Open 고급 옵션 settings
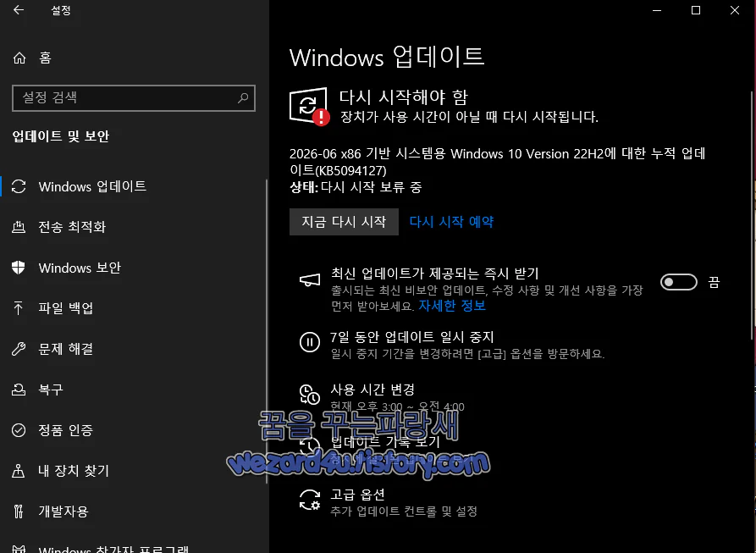 [357, 495]
